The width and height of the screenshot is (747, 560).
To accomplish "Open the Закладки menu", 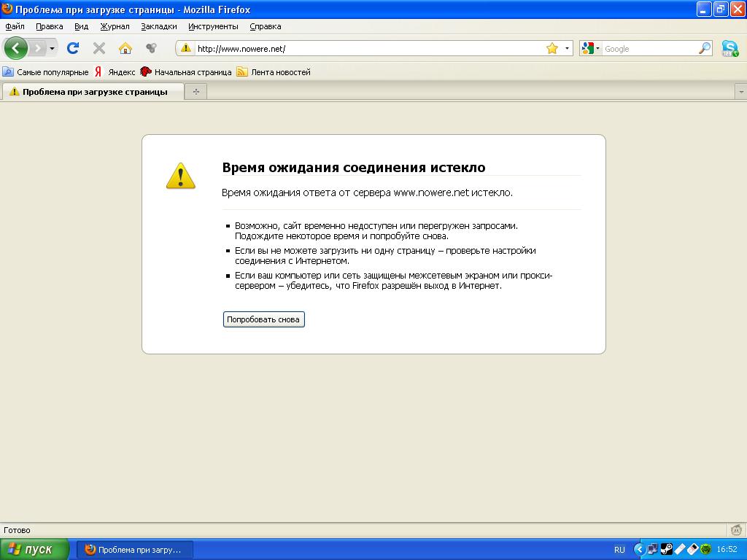I will [x=159, y=26].
